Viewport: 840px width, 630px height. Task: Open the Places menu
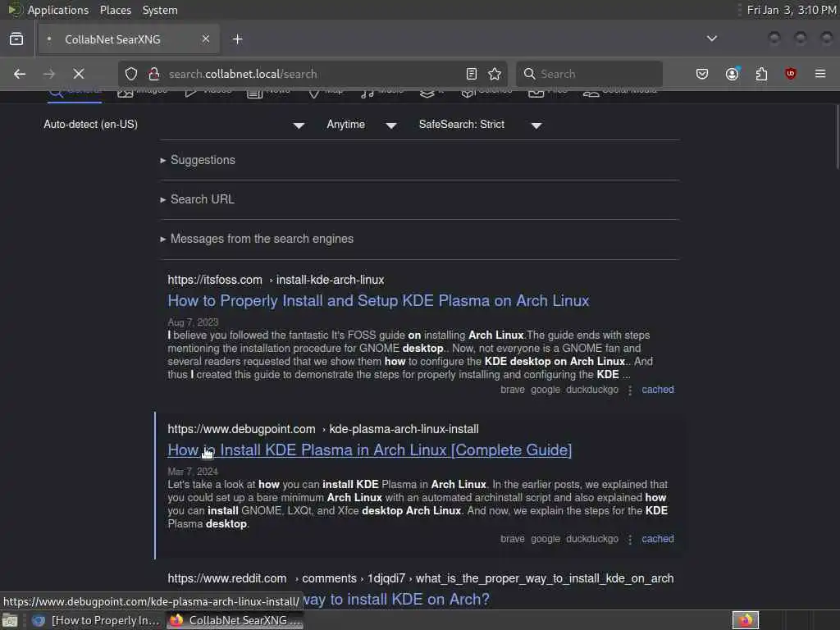coord(116,10)
